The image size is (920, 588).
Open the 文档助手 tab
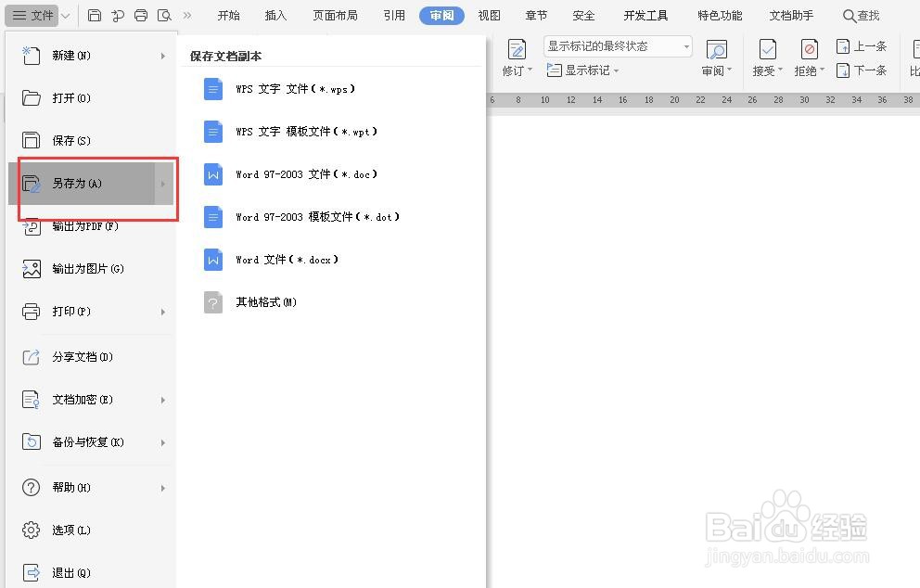click(x=791, y=15)
